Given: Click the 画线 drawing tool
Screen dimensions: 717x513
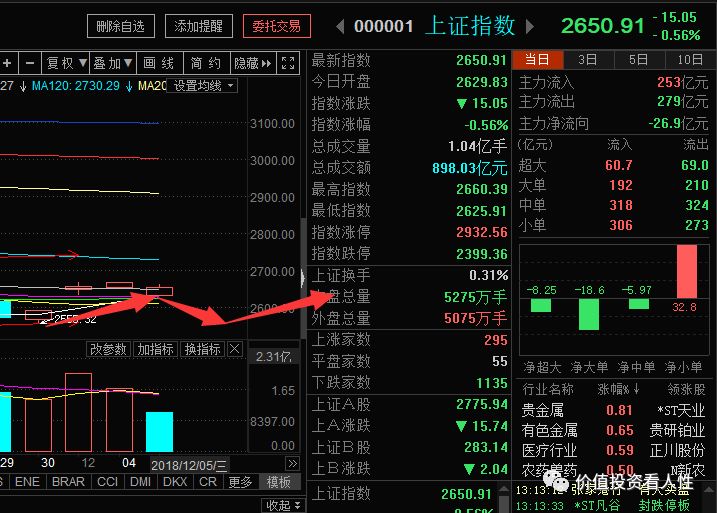Looking at the screenshot, I should coord(160,63).
